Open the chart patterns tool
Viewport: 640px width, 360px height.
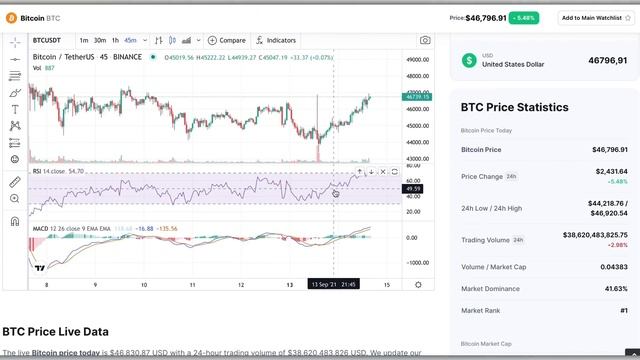tap(15, 126)
